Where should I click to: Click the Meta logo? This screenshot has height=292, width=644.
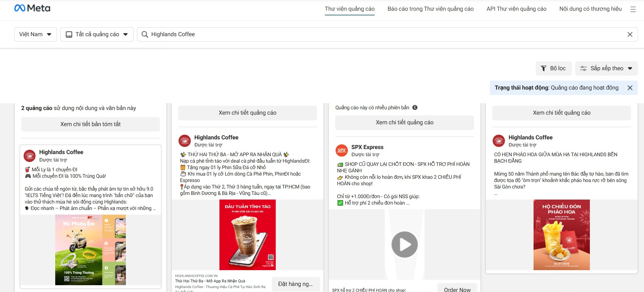(32, 8)
